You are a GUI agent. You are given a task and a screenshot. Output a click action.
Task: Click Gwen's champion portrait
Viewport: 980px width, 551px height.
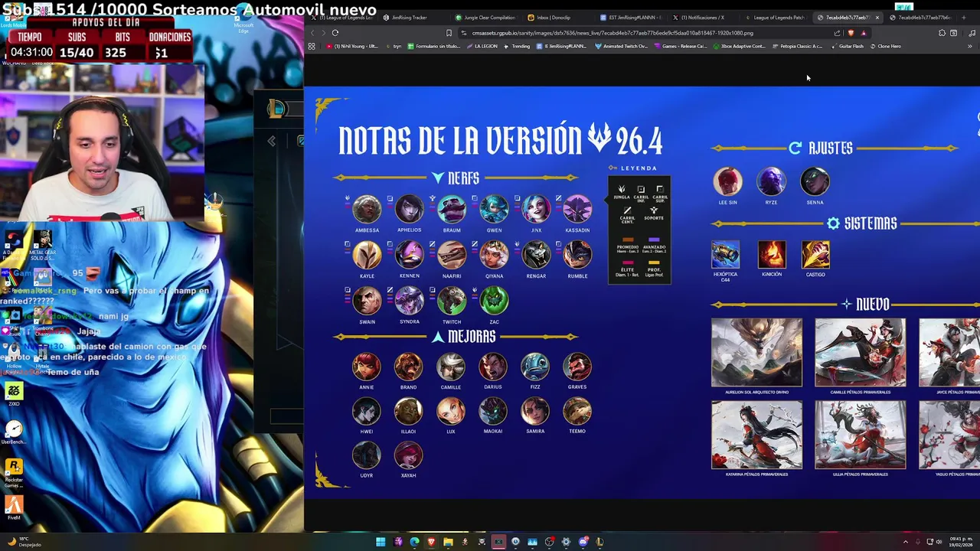tap(494, 209)
